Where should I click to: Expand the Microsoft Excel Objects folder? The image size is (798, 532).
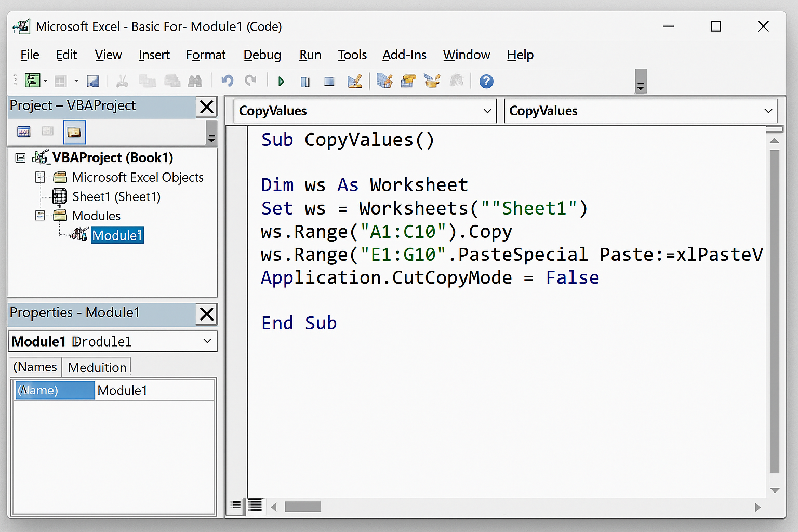tap(40, 177)
